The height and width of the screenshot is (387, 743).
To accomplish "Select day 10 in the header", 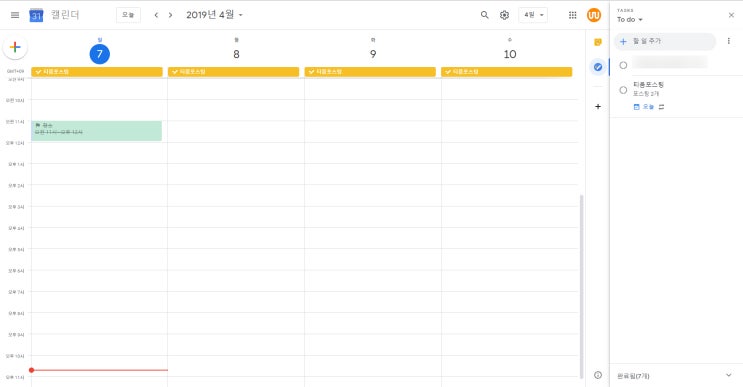I will point(510,54).
